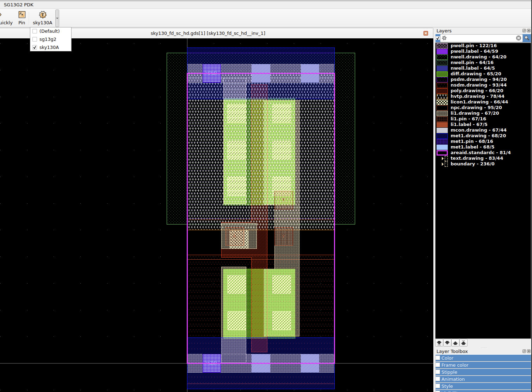This screenshot has height=392, width=532.
Task: Click the layer search magnifier icon
Action: click(527, 38)
